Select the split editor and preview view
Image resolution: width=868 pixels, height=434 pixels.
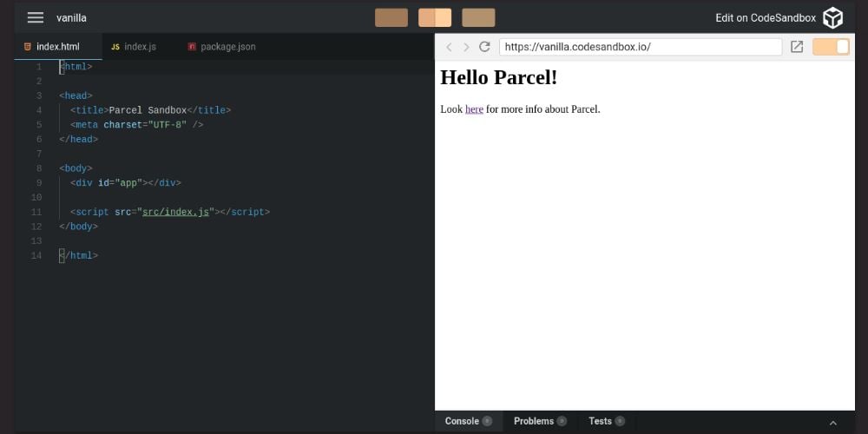(435, 17)
